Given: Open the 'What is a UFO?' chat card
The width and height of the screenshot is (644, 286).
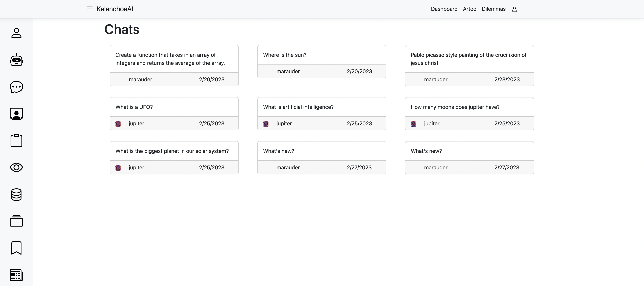Looking at the screenshot, I should click(x=134, y=107).
